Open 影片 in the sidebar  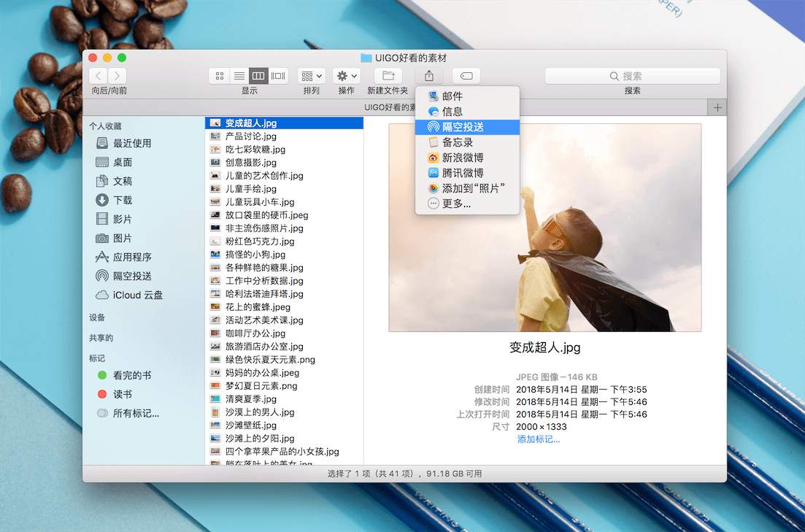114,219
